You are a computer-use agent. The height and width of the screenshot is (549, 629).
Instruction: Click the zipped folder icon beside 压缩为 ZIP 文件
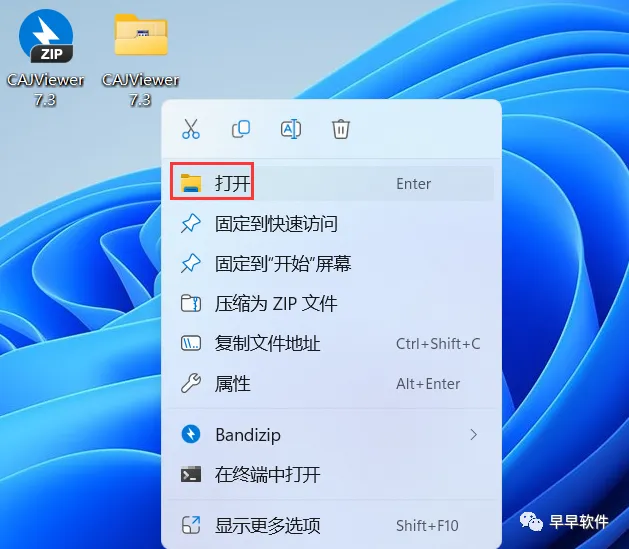(191, 304)
